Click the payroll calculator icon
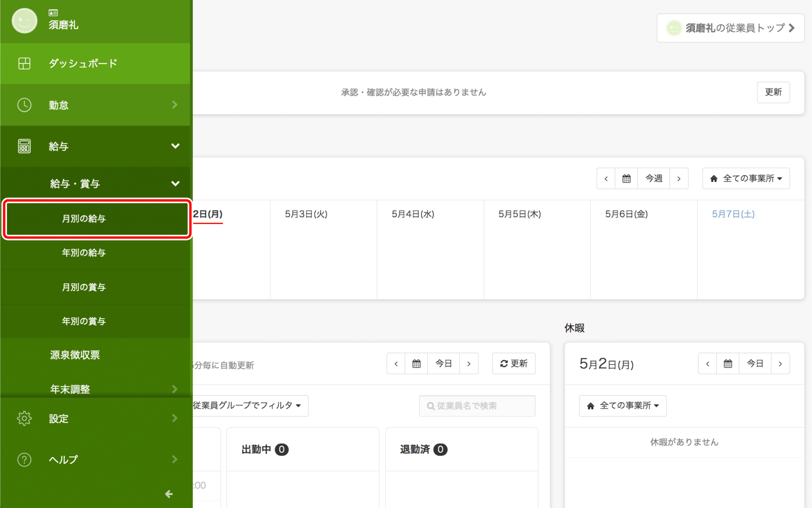812x508 pixels. (x=24, y=146)
